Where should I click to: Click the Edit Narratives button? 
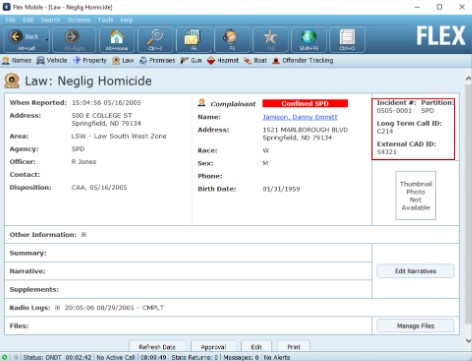pyautogui.click(x=415, y=271)
